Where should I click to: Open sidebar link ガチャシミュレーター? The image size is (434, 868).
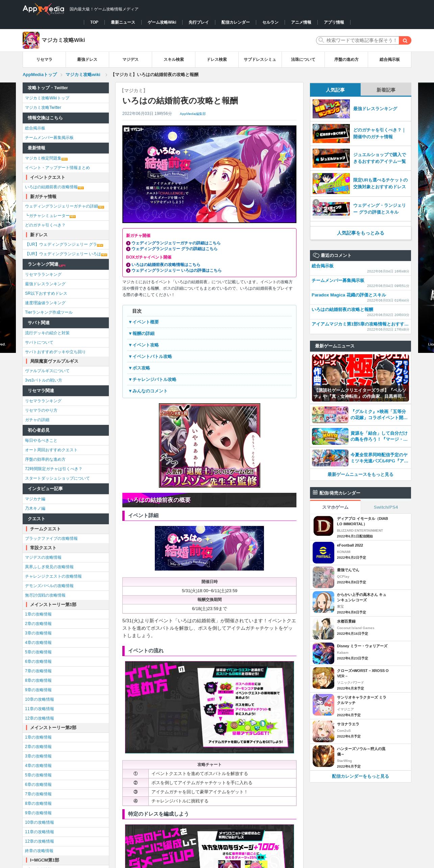(49, 216)
